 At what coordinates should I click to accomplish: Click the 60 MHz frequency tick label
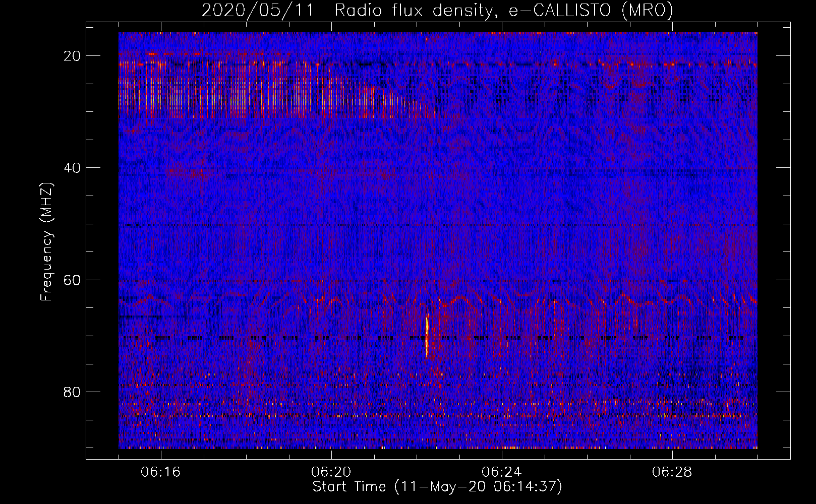(x=73, y=280)
